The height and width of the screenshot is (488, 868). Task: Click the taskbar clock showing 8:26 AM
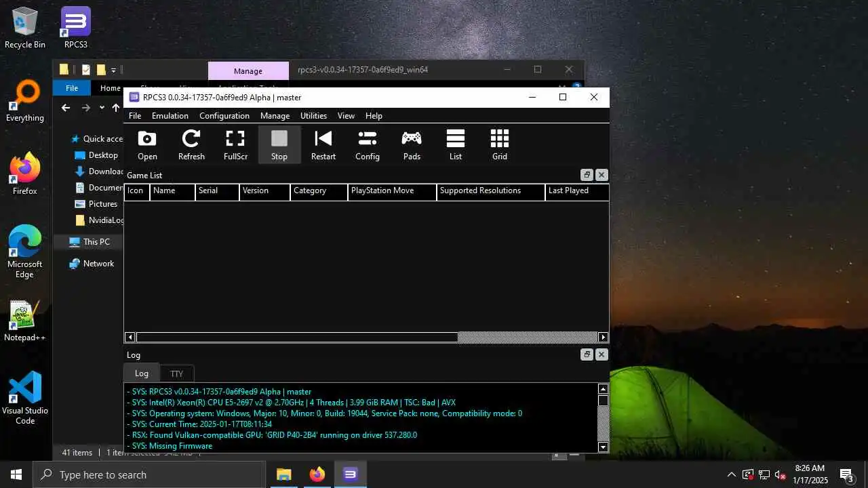810,474
